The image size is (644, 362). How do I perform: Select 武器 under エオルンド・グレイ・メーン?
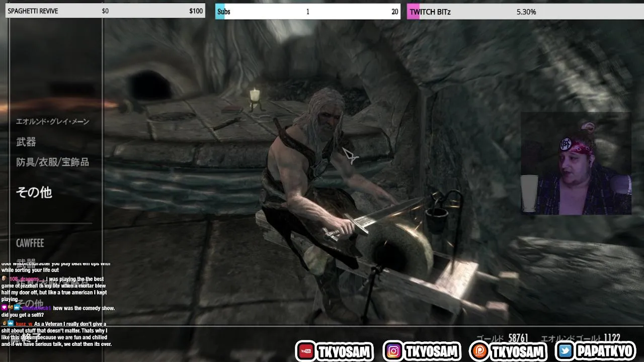[x=26, y=142]
